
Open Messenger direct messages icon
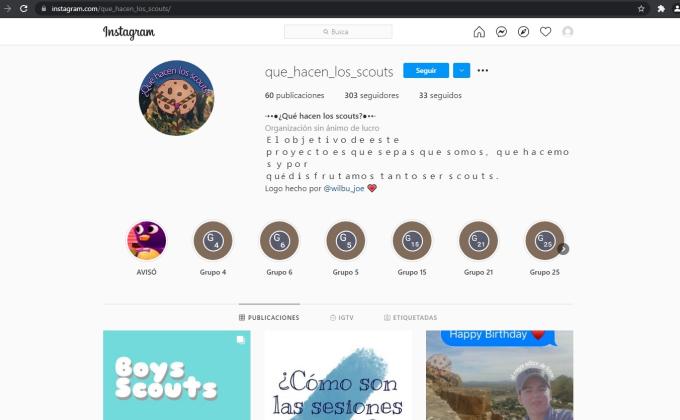[x=501, y=32]
